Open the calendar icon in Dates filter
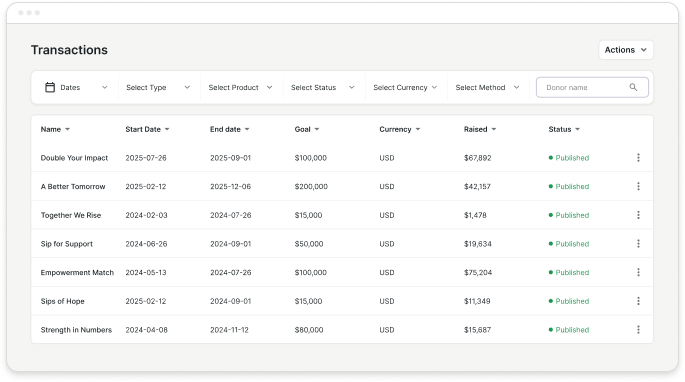 click(50, 87)
